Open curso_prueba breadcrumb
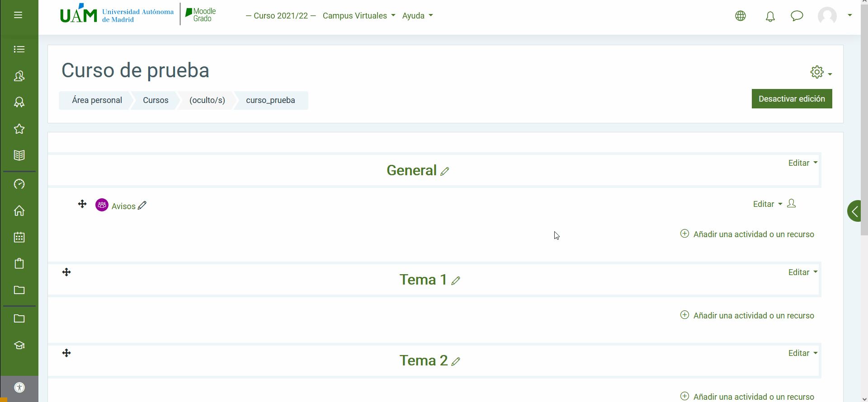The height and width of the screenshot is (402, 868). [270, 100]
